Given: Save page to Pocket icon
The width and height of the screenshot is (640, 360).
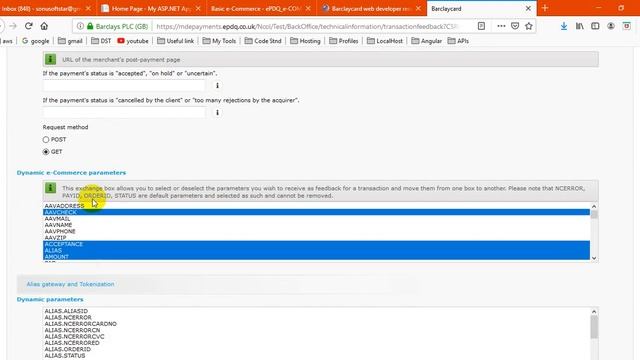Looking at the screenshot, I should [x=515, y=26].
